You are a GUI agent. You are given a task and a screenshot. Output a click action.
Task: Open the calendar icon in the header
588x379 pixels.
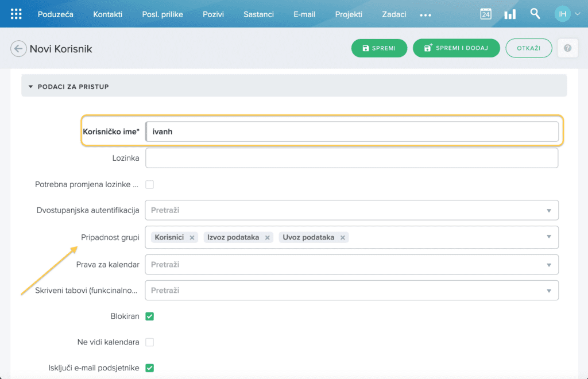(485, 14)
